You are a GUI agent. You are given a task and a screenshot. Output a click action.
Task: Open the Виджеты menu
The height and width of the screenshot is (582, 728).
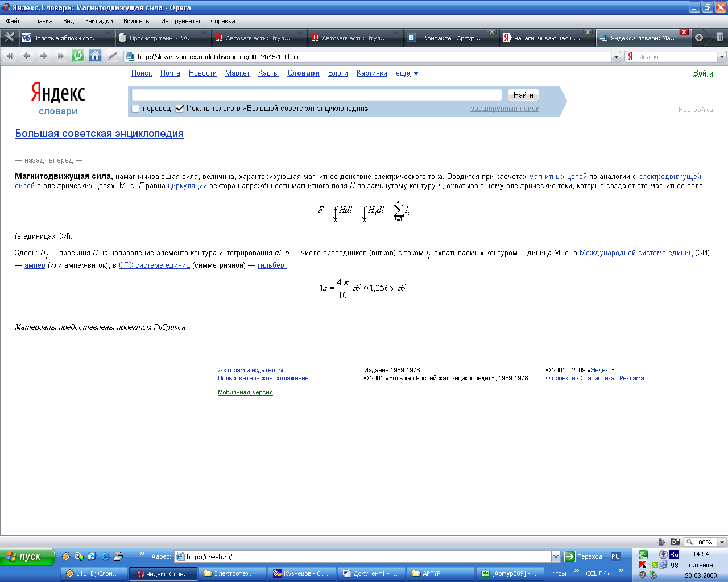point(137,21)
